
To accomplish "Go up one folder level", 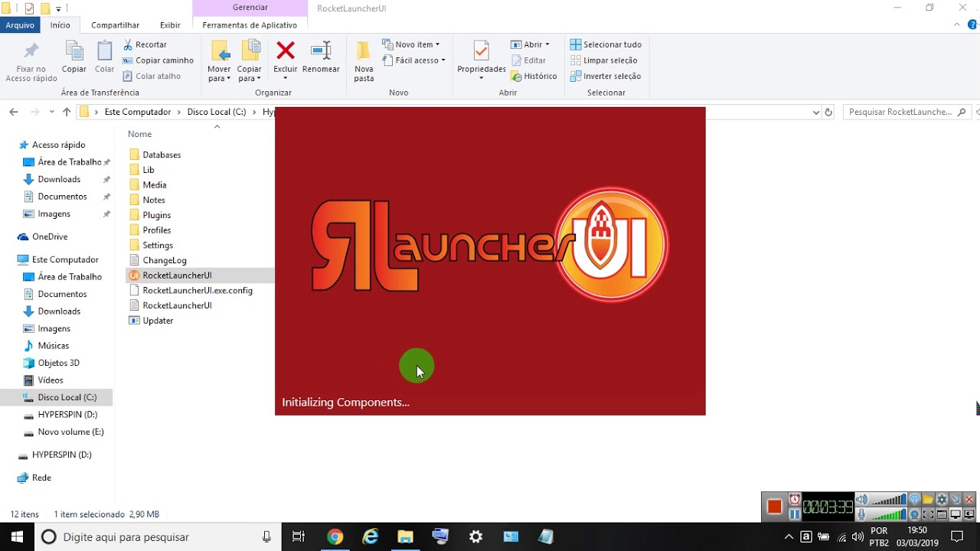I will click(67, 112).
